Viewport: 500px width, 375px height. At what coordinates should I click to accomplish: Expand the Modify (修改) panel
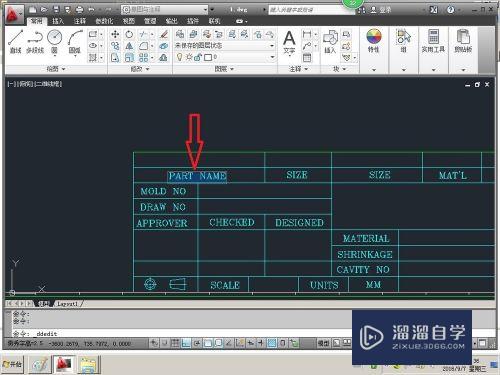140,69
